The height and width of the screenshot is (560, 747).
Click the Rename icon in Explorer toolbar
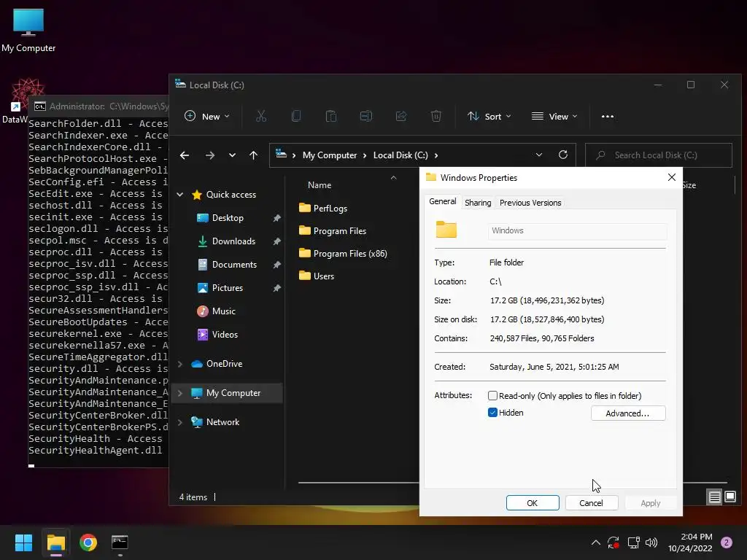[366, 116]
